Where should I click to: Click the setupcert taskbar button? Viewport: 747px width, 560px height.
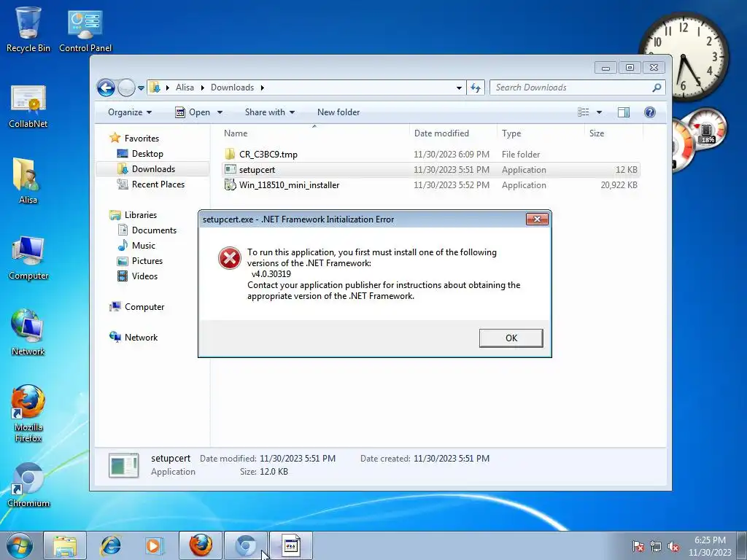tap(291, 545)
